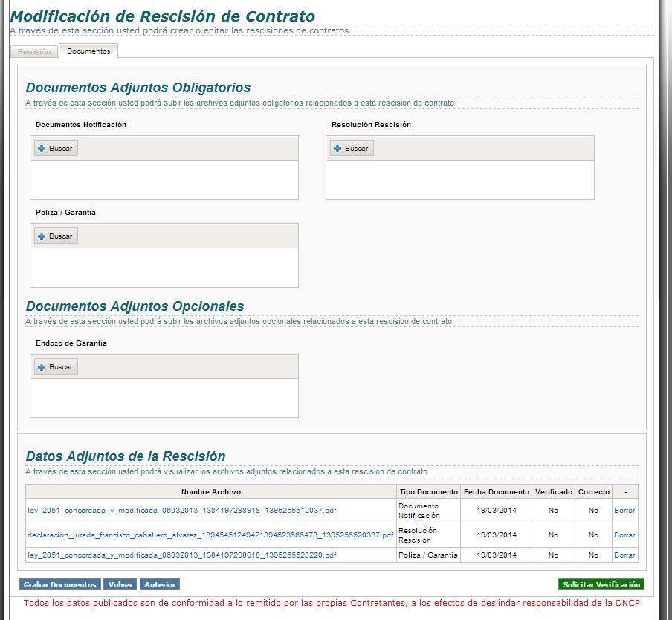Screen dimensions: 672x620
Task: Go back with the Anterior button
Action: coord(160,585)
